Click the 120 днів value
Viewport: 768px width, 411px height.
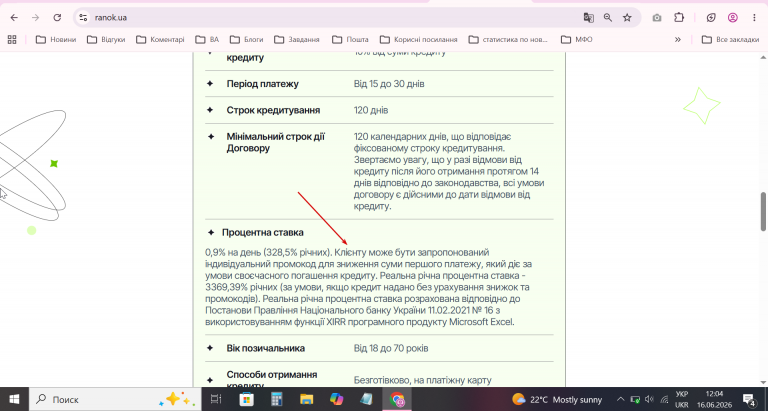click(371, 110)
